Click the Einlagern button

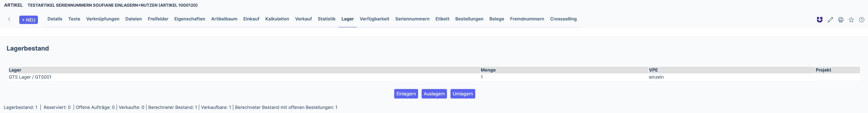(406, 94)
